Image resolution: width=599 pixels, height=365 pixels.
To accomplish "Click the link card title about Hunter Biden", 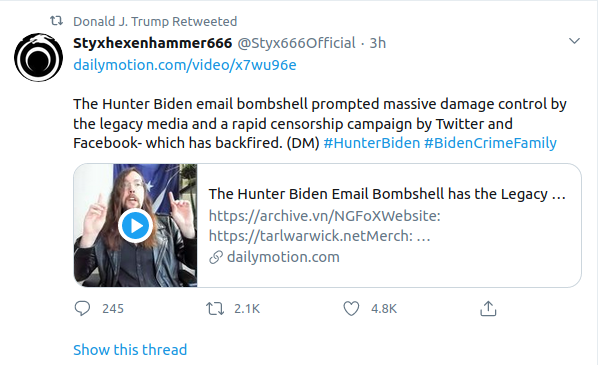I will (387, 194).
